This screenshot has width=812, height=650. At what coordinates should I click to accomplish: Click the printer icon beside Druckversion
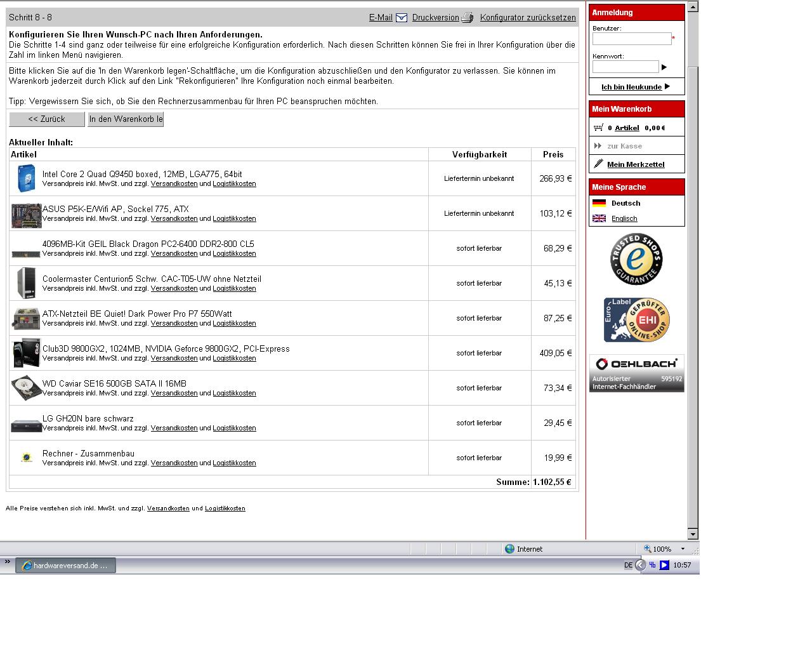(468, 18)
